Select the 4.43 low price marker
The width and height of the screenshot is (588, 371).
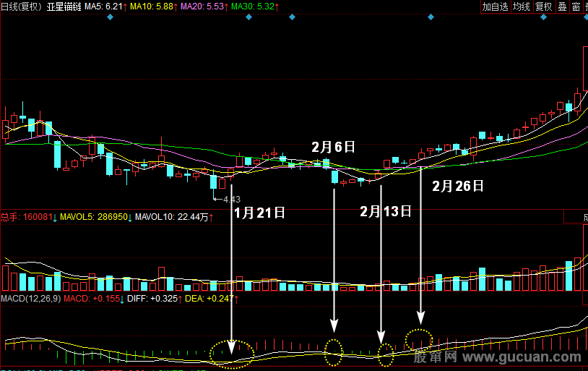(231, 199)
